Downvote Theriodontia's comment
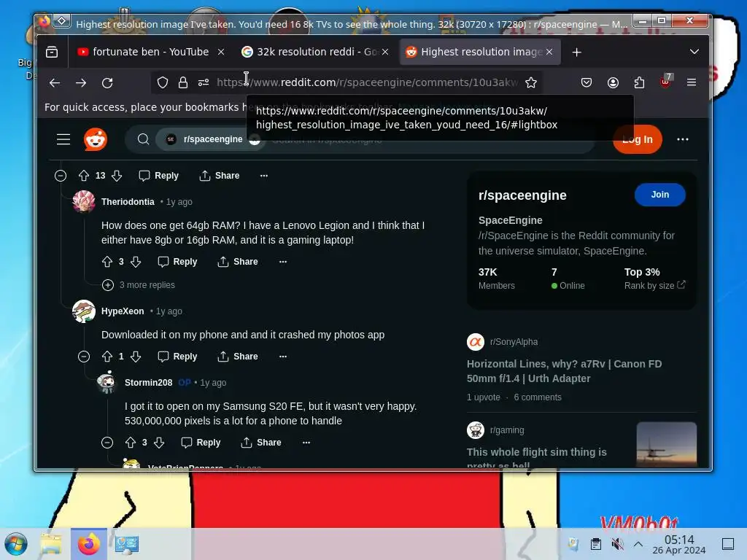This screenshot has height=560, width=747. (x=136, y=262)
